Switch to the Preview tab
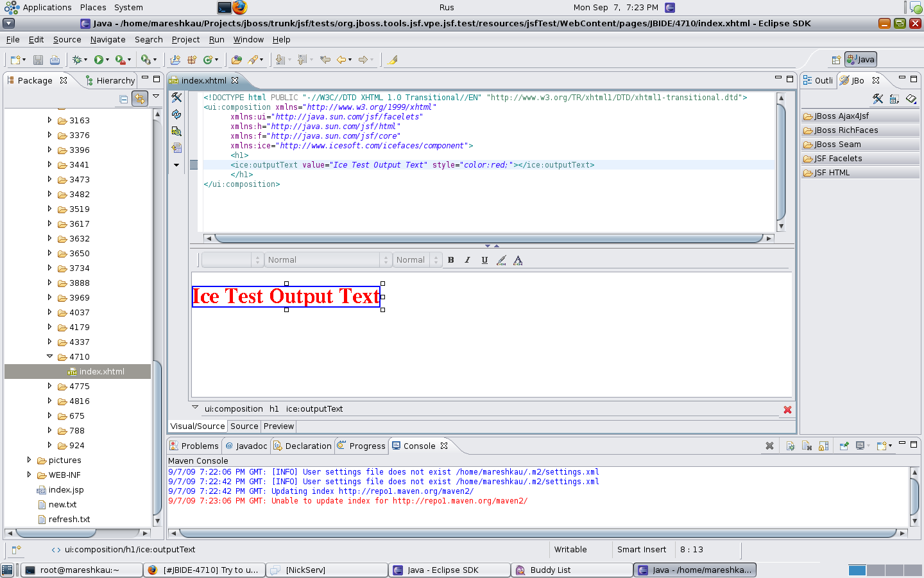Viewport: 924px width, 578px height. pos(278,426)
